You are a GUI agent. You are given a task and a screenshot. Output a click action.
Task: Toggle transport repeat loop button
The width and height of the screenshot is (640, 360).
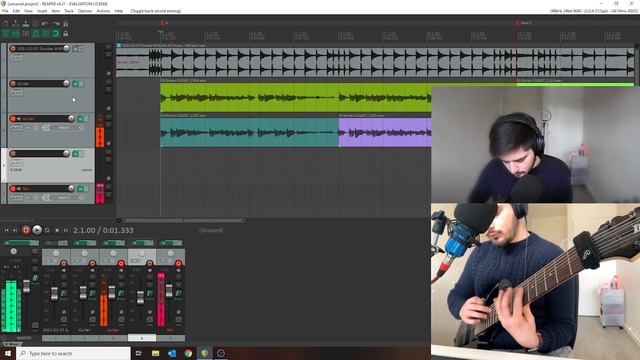pos(47,231)
